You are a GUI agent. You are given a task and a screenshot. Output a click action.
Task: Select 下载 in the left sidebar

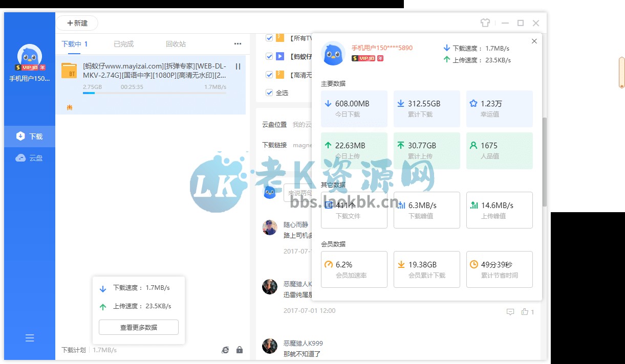pyautogui.click(x=30, y=136)
